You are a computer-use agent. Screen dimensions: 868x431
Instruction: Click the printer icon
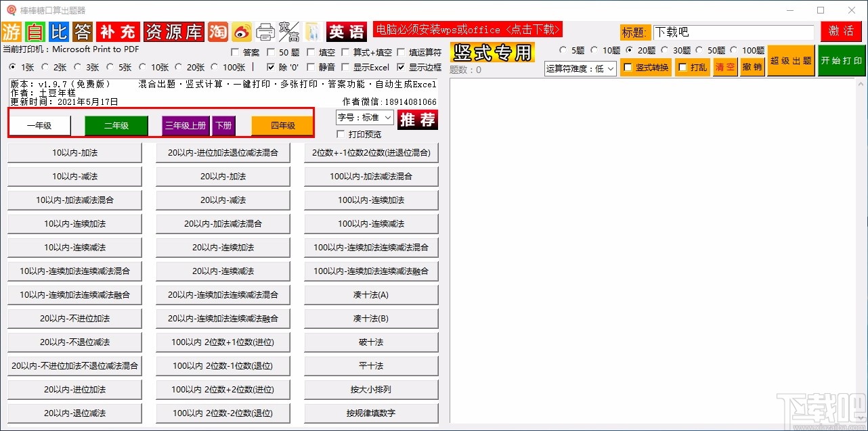(x=265, y=30)
